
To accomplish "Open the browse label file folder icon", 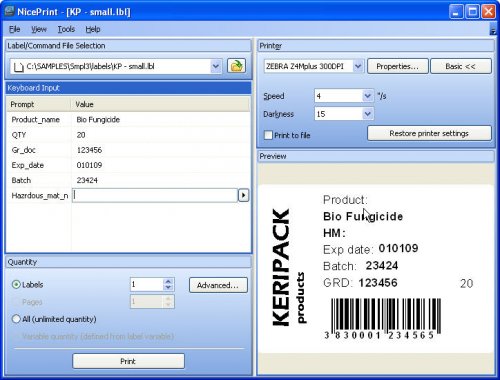I will [x=236, y=66].
